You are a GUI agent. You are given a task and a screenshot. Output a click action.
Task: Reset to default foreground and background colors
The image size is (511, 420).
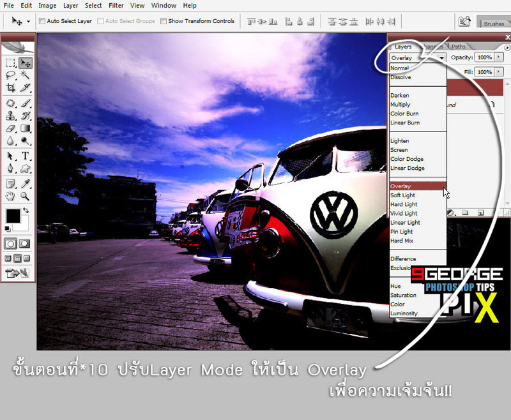point(7,229)
